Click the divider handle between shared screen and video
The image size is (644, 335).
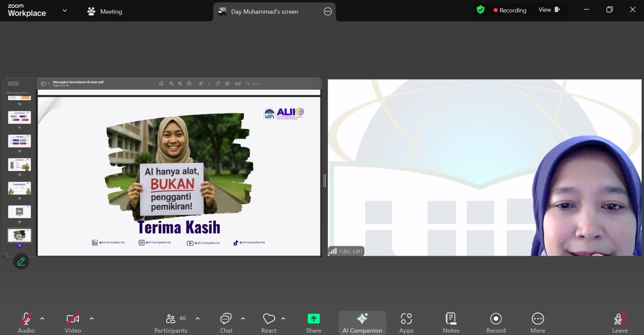coord(325,181)
